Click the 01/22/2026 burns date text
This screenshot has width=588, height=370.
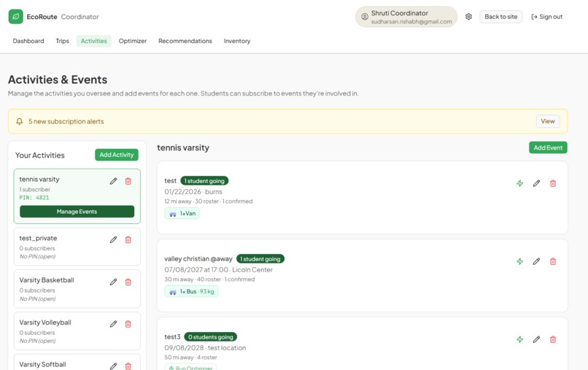coord(193,192)
